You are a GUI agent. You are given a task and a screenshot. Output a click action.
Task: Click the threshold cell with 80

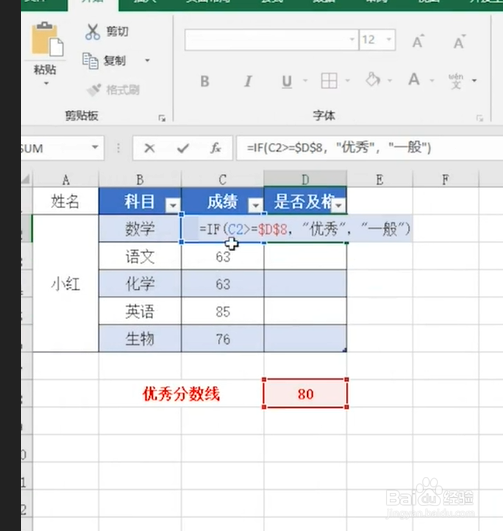point(306,394)
